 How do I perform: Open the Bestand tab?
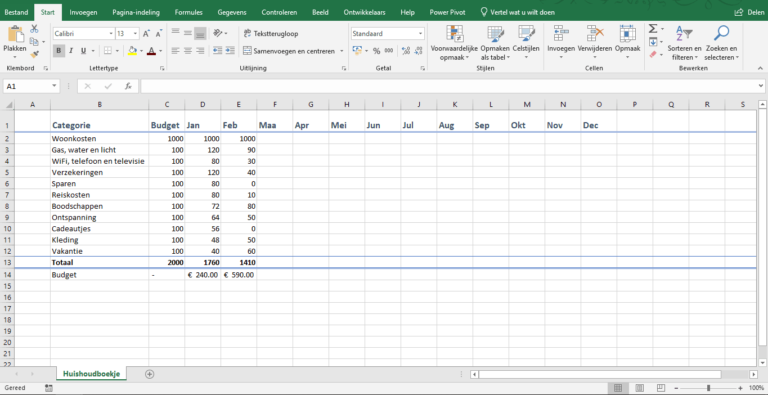(16, 12)
